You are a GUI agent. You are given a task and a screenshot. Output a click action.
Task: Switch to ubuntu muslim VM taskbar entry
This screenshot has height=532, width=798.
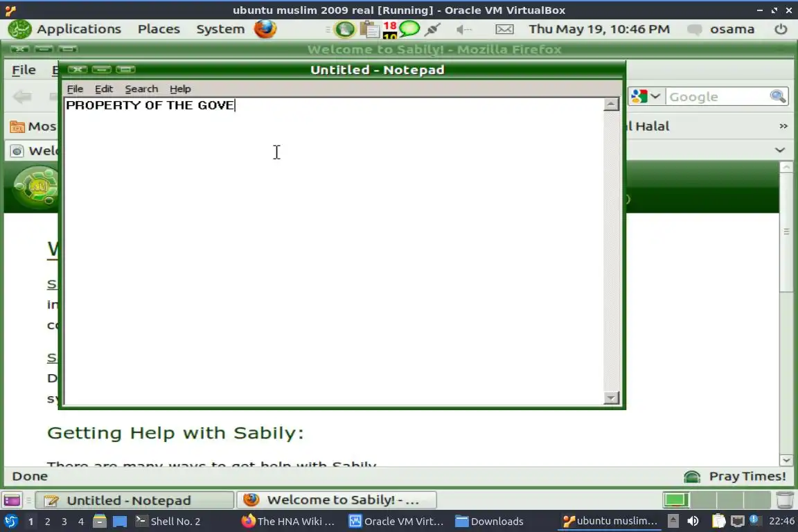pos(610,522)
